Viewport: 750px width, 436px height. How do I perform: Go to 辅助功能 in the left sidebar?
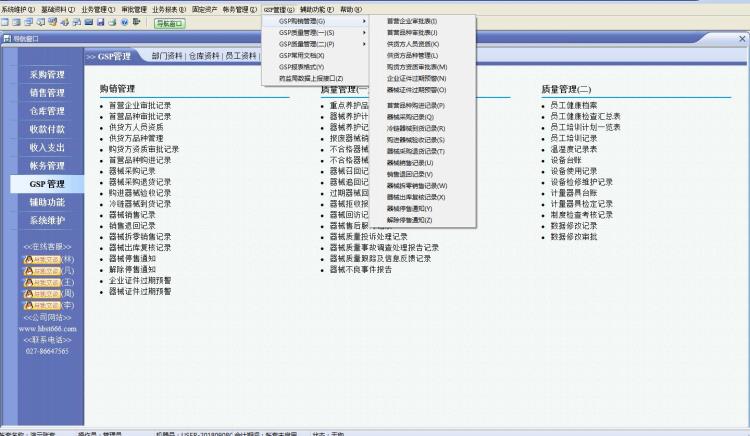click(47, 202)
